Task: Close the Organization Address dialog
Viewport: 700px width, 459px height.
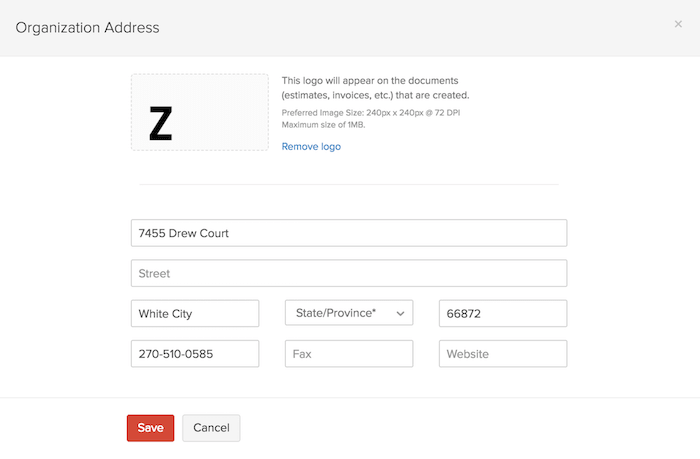Action: point(678,24)
